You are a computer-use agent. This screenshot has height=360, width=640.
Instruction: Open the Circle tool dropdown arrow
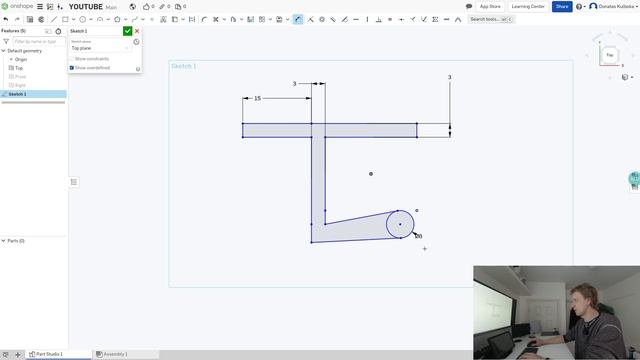point(91,20)
